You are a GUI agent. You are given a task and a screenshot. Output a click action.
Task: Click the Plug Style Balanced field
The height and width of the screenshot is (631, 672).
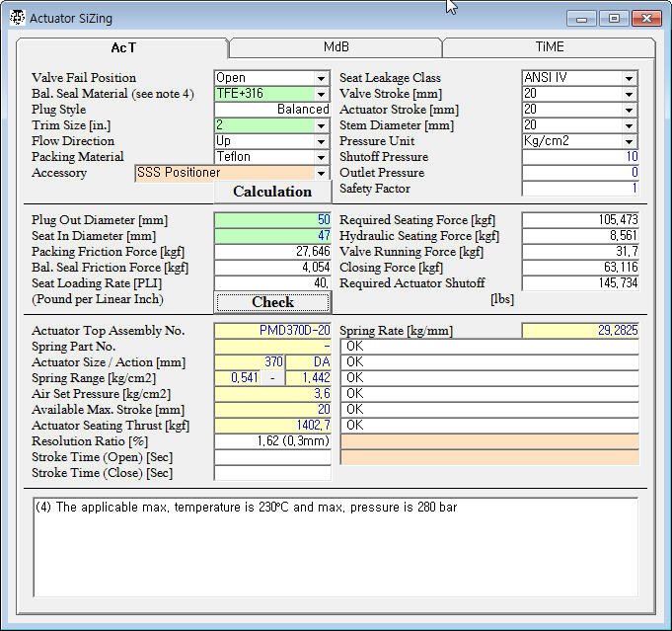coord(272,110)
